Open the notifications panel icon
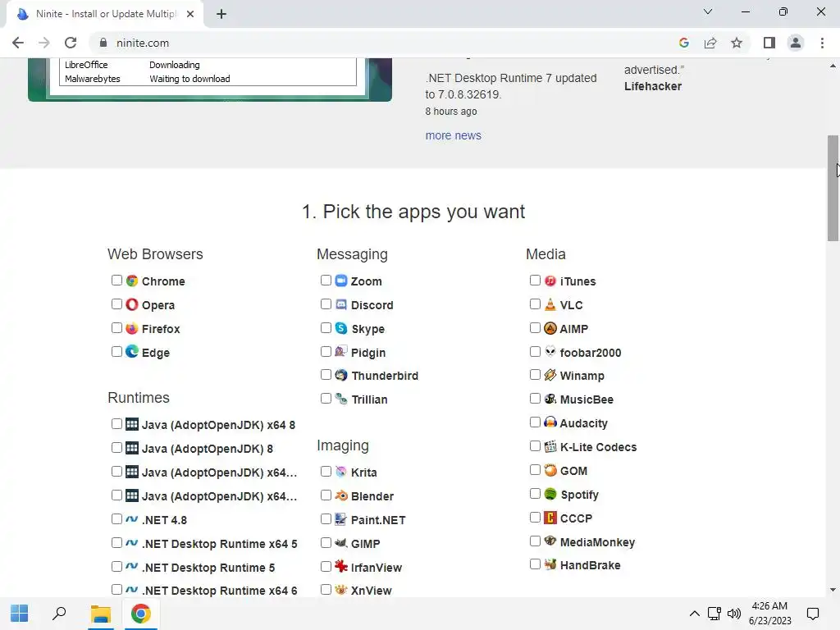The height and width of the screenshot is (630, 840). point(813,614)
